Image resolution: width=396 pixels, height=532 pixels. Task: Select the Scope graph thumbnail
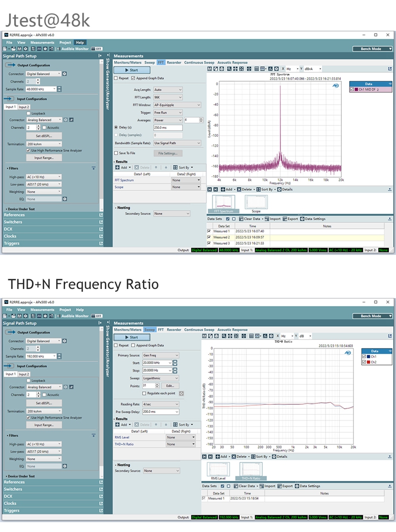point(256,203)
